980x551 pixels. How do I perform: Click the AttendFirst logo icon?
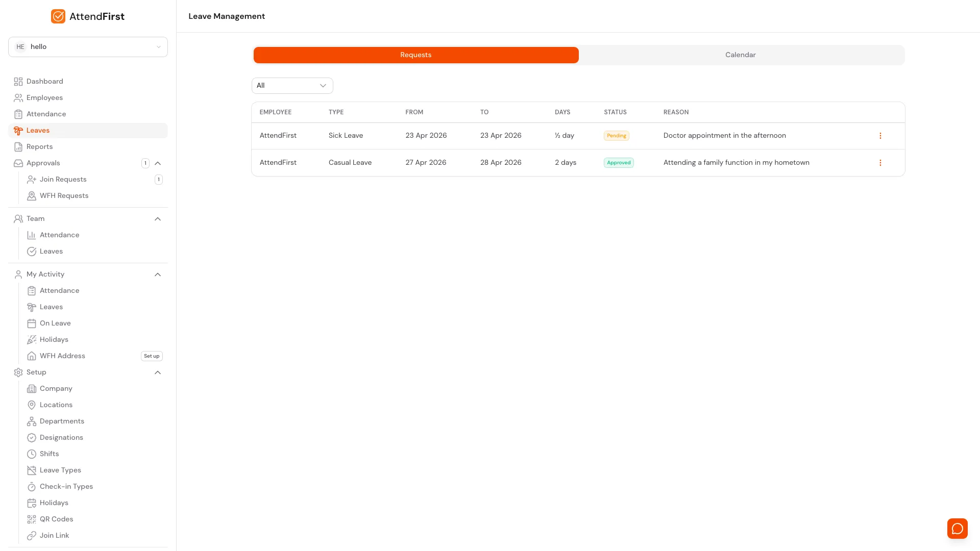point(58,16)
